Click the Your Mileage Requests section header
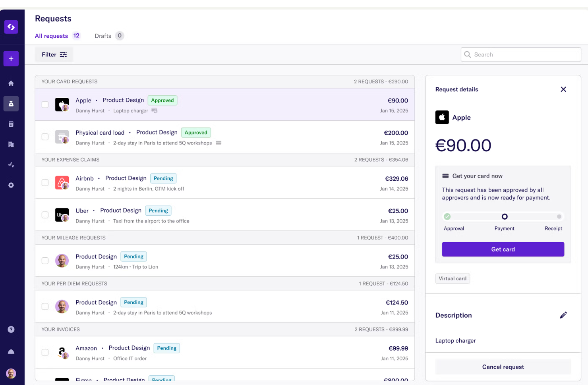This screenshot has width=588, height=392. point(225,238)
